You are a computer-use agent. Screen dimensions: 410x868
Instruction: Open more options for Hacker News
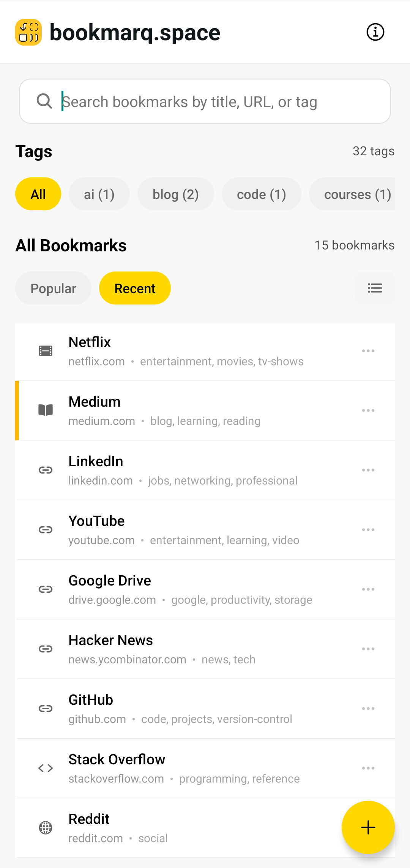pyautogui.click(x=368, y=649)
